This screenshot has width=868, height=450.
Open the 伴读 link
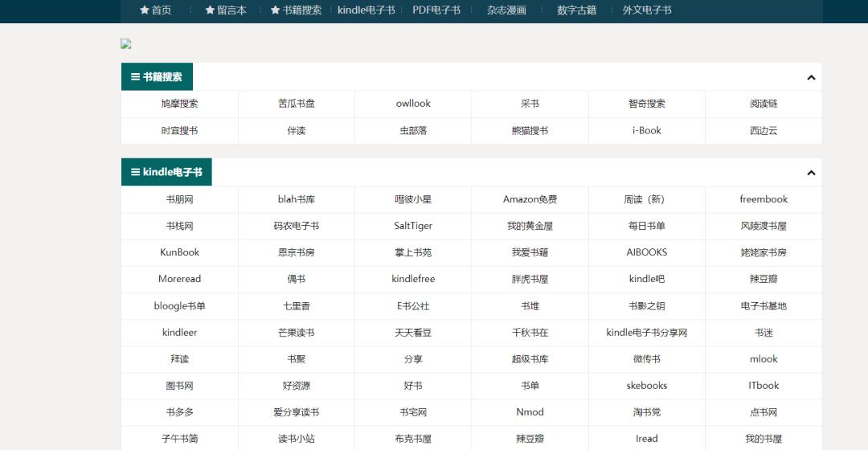pos(296,131)
